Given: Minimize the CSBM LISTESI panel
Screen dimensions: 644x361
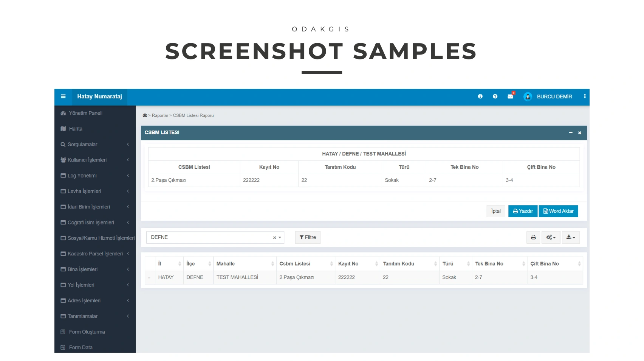Looking at the screenshot, I should (x=571, y=133).
